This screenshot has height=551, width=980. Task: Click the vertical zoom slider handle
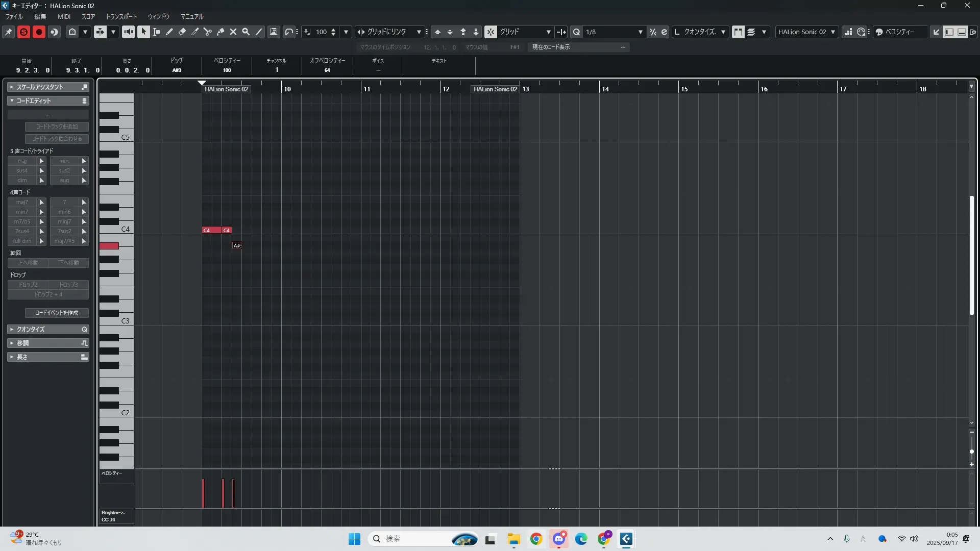click(972, 452)
